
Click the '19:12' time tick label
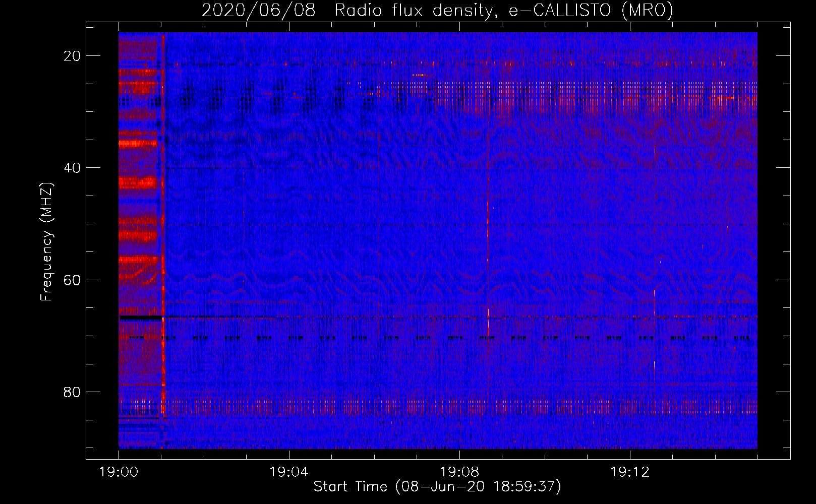coord(629,472)
